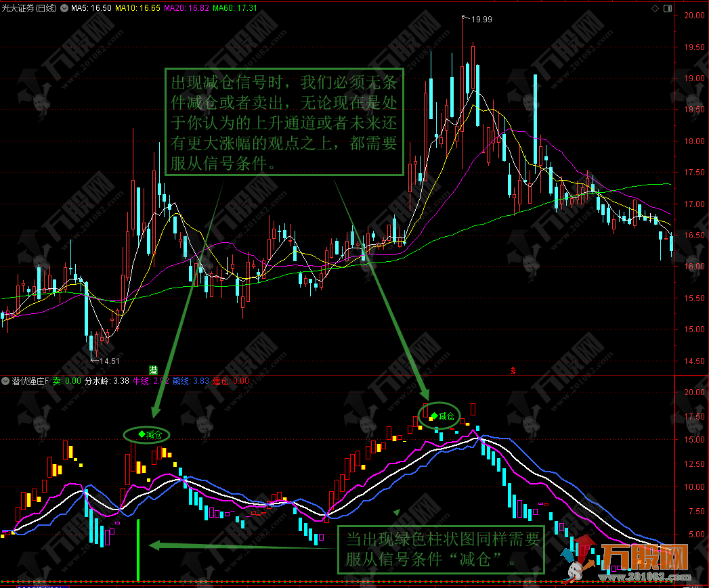Screen dimensions: 709x588
Task: Click the 19.99 high price marker
Action: point(481,20)
